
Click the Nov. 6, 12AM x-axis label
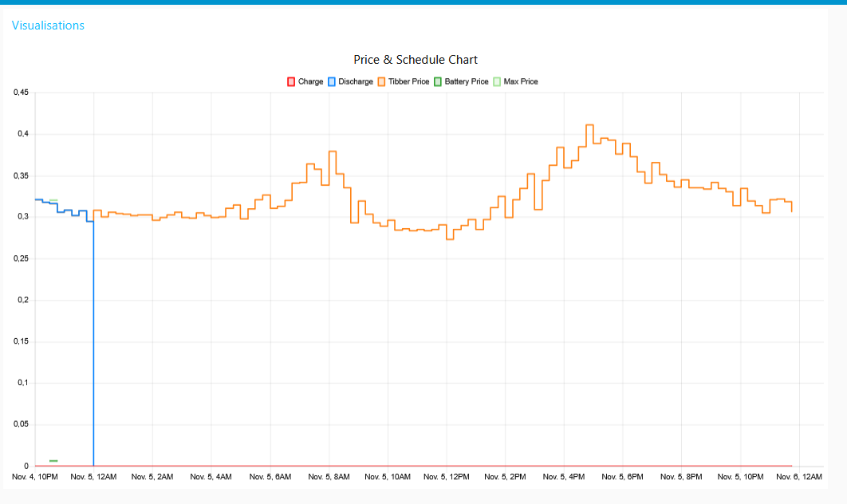pyautogui.click(x=799, y=477)
